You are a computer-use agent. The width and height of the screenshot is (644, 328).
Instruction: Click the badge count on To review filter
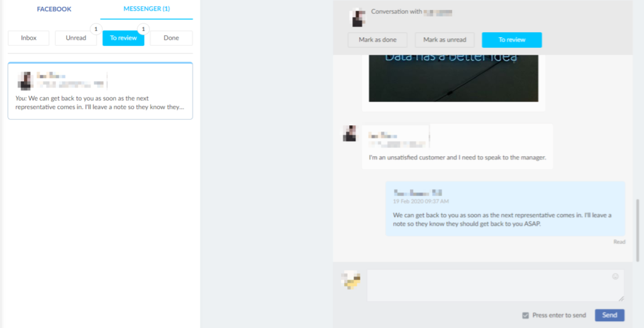point(143,29)
